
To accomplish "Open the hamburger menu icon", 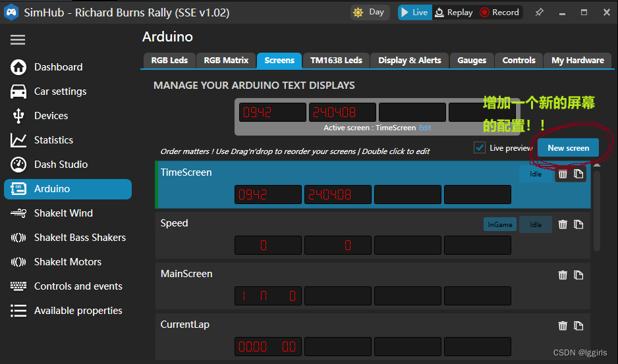I will [x=18, y=39].
